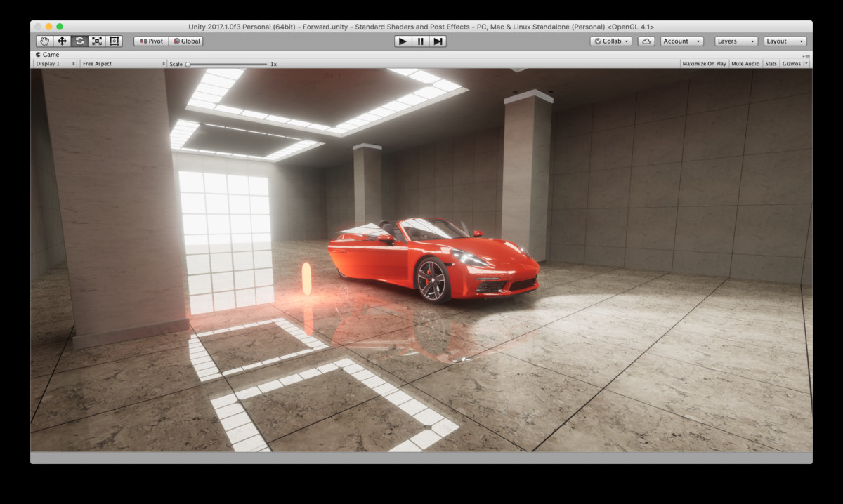This screenshot has width=843, height=504.
Task: Click the Scale slider handle
Action: [x=188, y=64]
